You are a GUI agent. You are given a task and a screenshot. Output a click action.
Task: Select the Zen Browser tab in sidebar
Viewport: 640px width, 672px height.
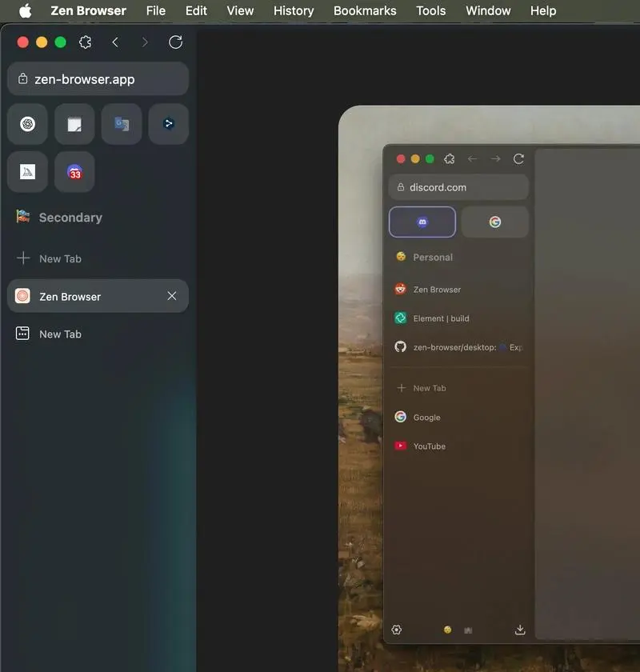pos(98,296)
